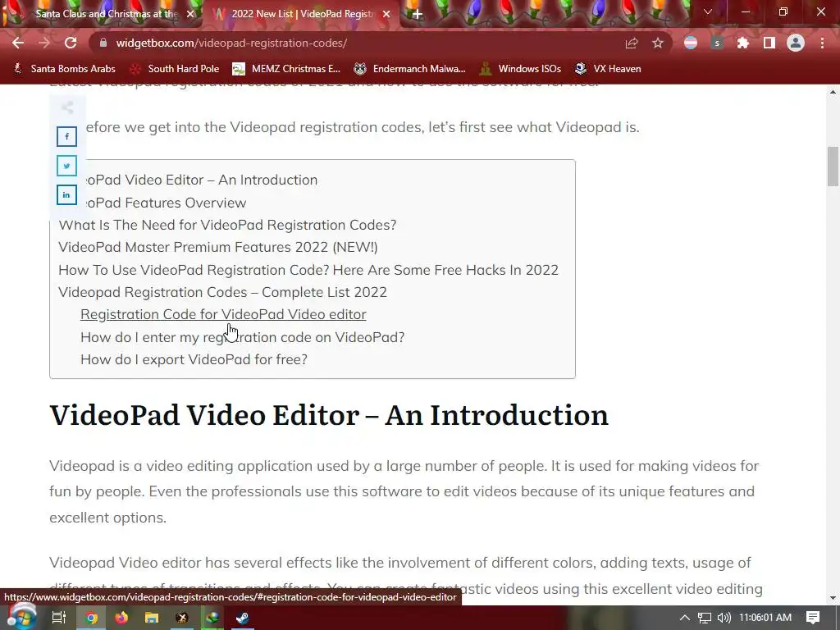Screen dimensions: 840x630
Task: Launch Steam from the taskbar
Action: point(242,618)
